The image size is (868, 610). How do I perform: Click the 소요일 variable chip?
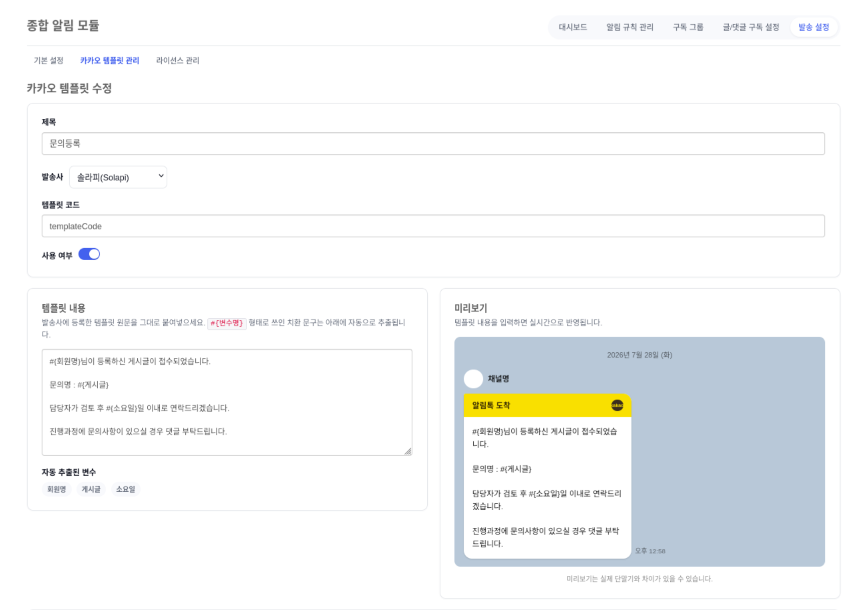(x=125, y=489)
